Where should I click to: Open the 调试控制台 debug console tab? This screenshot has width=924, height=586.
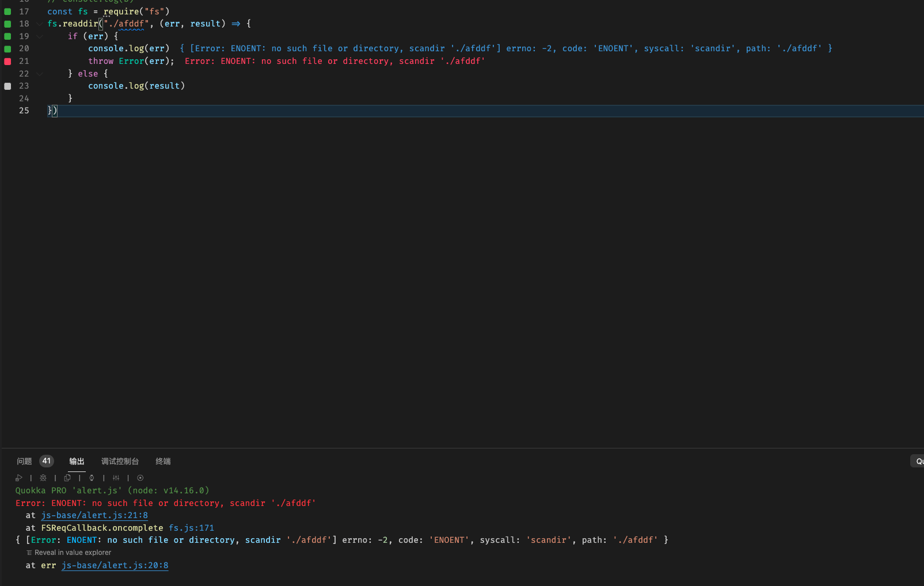120,461
